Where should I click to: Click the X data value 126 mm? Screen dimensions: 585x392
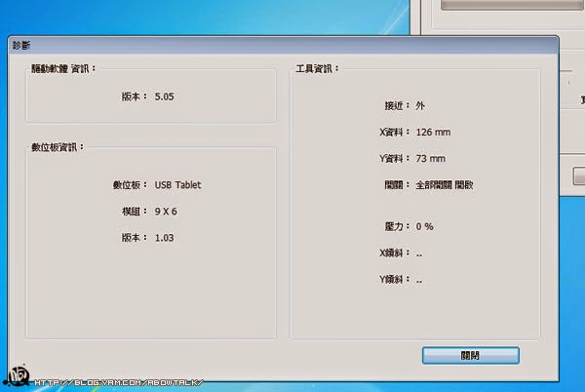coord(433,132)
